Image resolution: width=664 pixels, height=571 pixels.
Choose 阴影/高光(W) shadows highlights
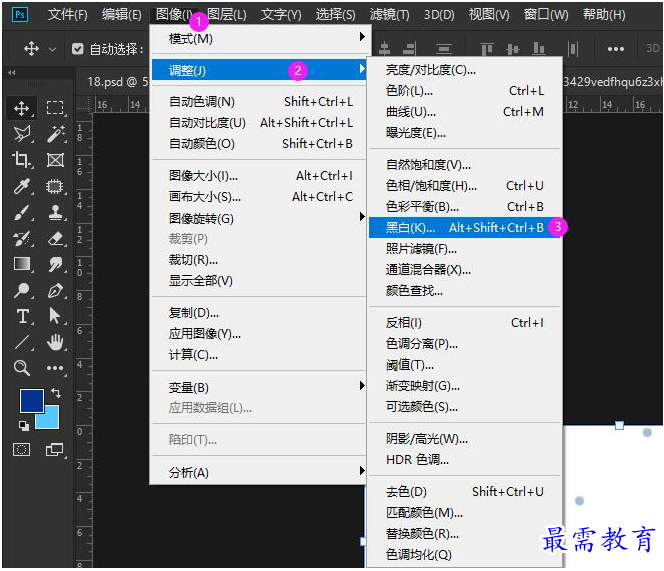(465, 438)
